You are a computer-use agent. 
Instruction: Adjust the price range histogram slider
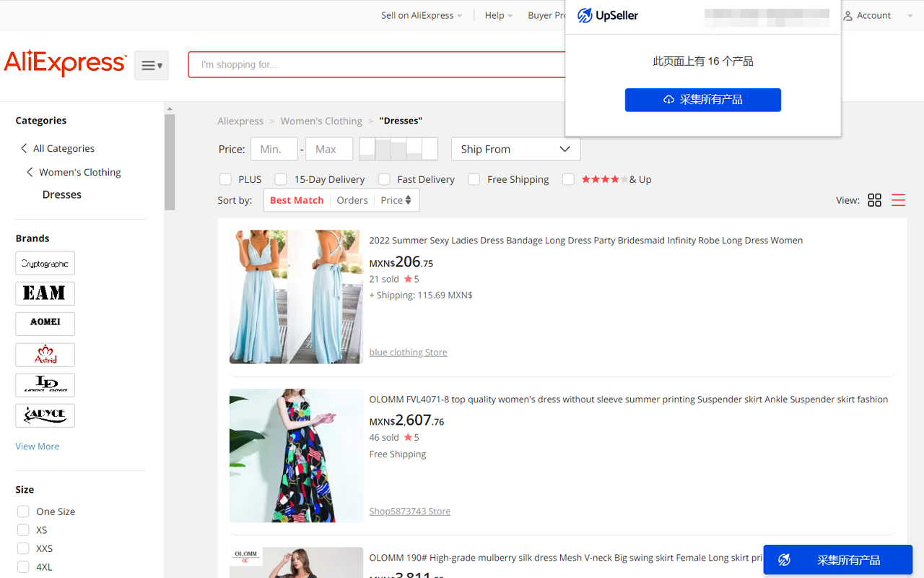point(398,149)
